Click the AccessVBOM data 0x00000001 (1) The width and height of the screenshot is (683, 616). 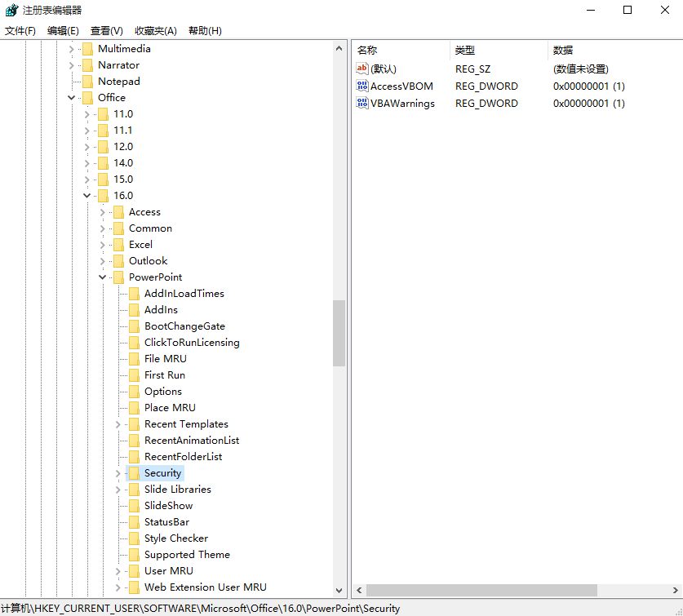[x=589, y=86]
